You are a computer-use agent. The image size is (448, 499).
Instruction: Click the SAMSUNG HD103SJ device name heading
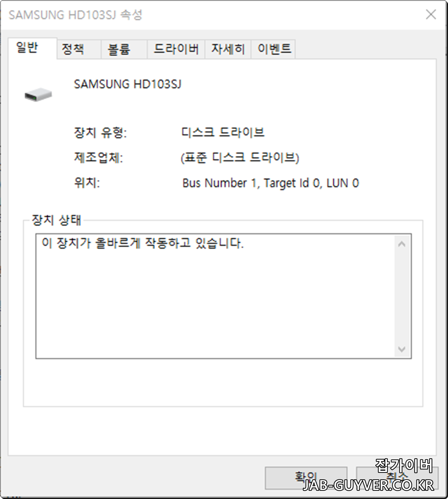tap(128, 84)
